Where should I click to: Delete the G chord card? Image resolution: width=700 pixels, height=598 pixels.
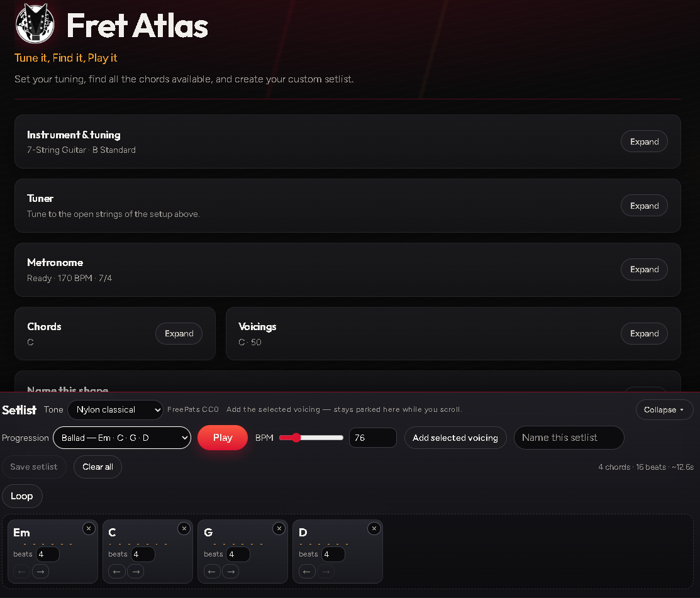click(x=279, y=528)
